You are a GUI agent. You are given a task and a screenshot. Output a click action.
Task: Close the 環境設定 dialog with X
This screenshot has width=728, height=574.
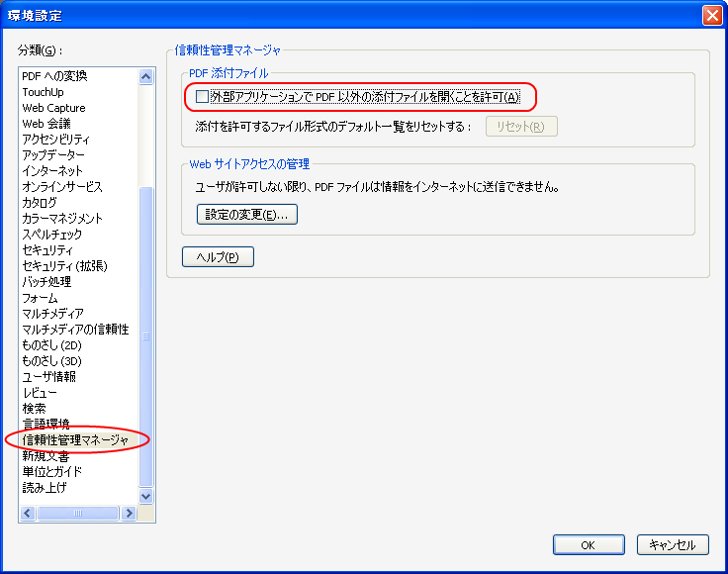[x=712, y=15]
